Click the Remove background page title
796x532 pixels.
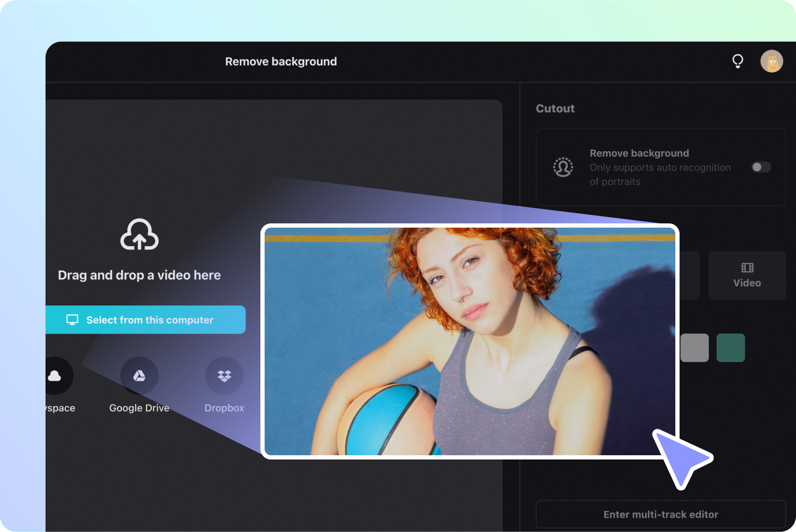point(281,61)
